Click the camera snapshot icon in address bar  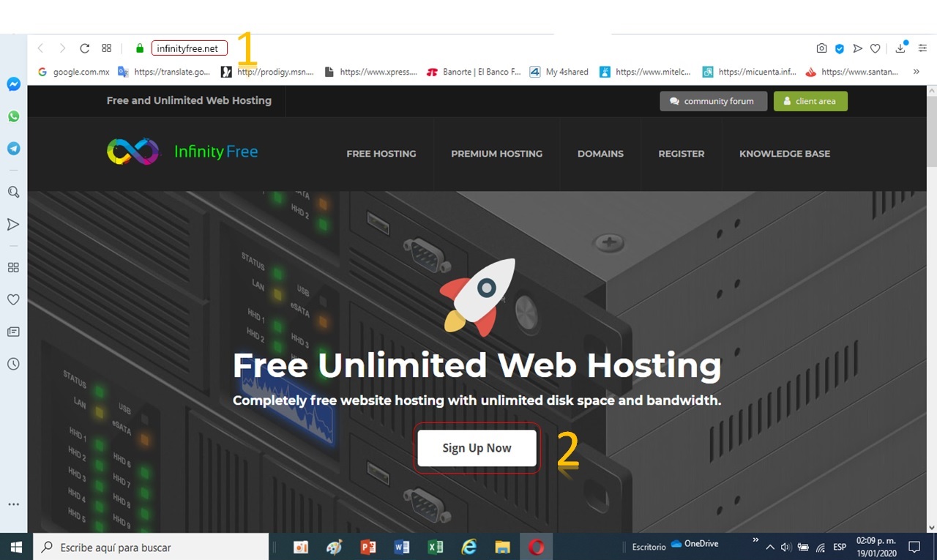click(821, 48)
